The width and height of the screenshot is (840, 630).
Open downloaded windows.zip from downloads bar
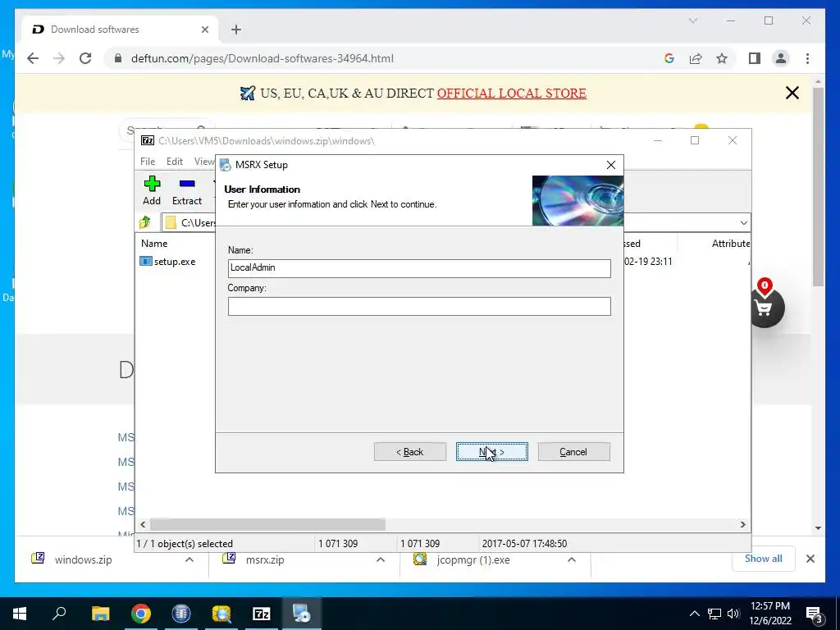(83, 559)
